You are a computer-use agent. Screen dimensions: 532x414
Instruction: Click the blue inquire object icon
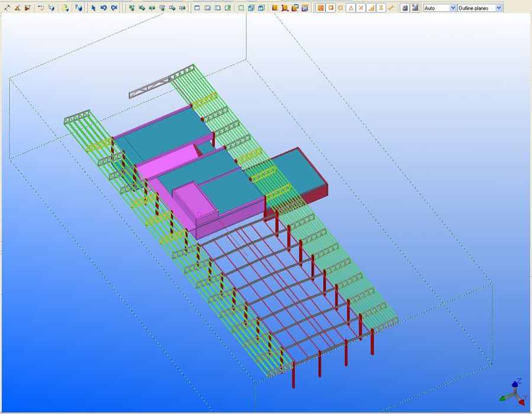pos(51,8)
